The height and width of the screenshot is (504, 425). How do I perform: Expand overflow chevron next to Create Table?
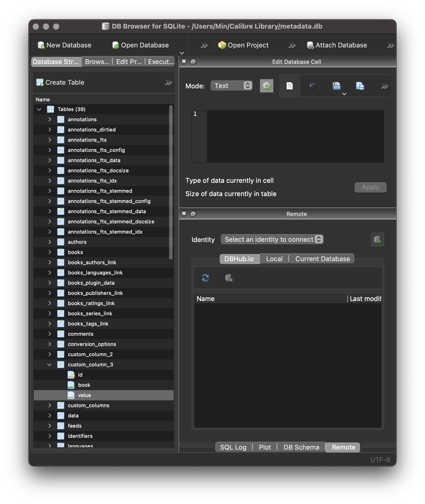[x=168, y=82]
